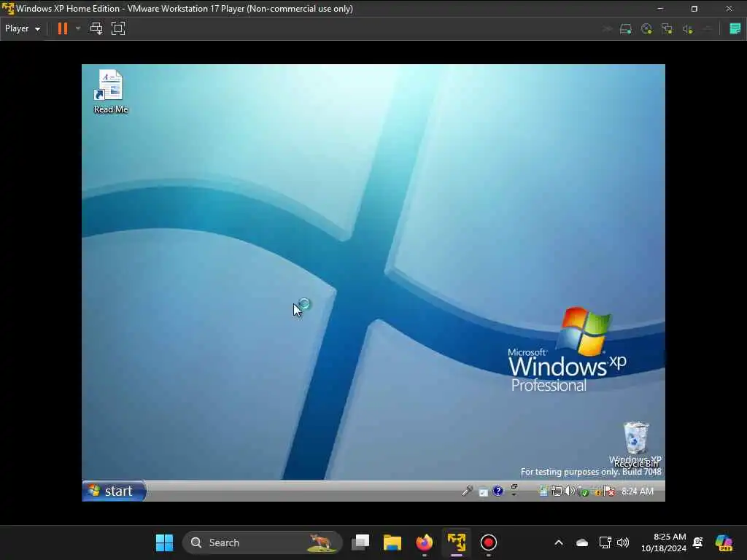
Task: Show hidden host tray icons
Action: pyautogui.click(x=559, y=542)
